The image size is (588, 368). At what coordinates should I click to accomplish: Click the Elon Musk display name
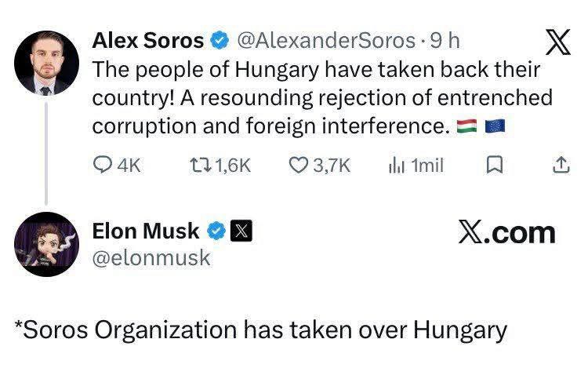(x=146, y=231)
